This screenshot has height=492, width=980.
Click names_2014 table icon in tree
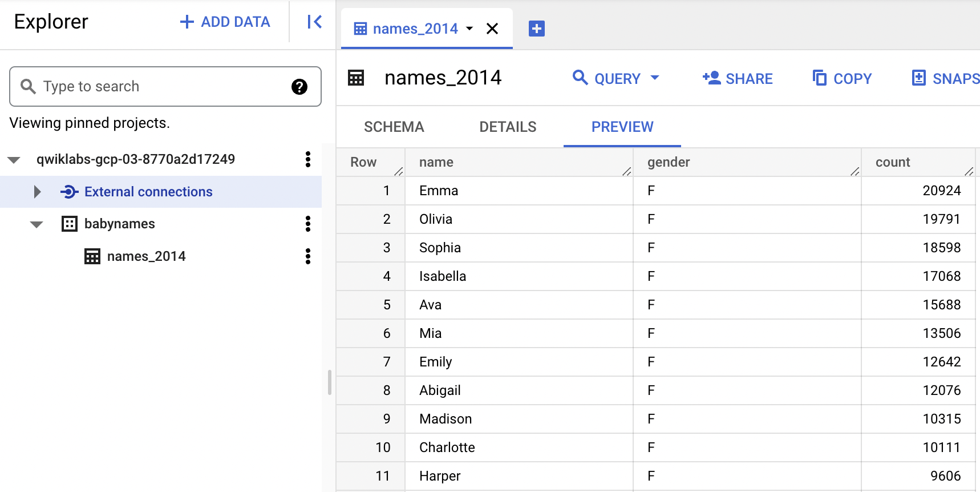92,256
